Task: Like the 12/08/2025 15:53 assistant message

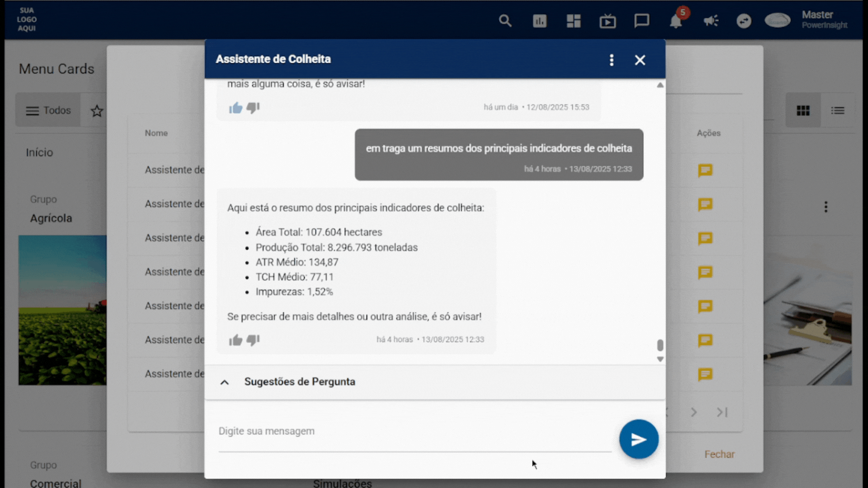Action: pos(236,108)
